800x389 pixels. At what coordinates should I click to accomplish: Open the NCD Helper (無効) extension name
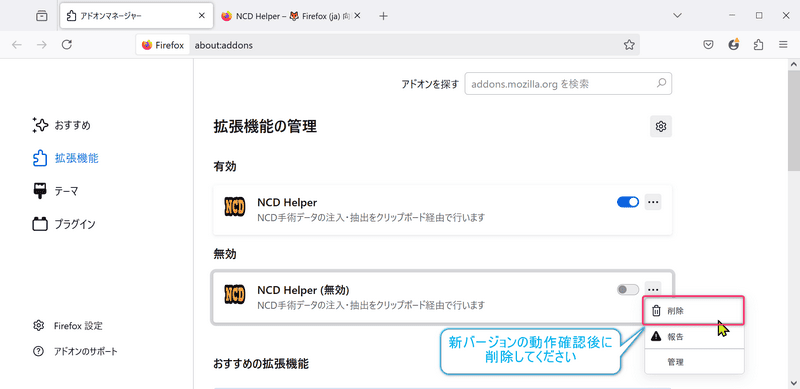[x=303, y=290]
